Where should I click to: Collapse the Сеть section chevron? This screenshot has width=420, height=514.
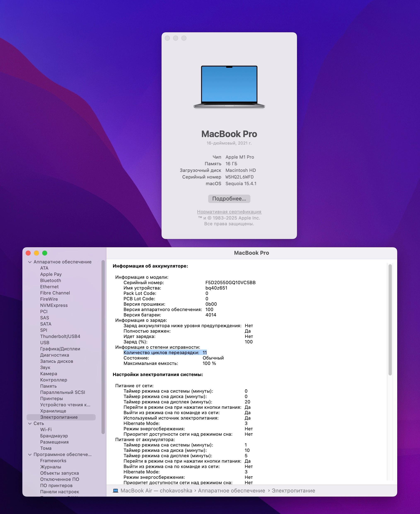coord(30,423)
